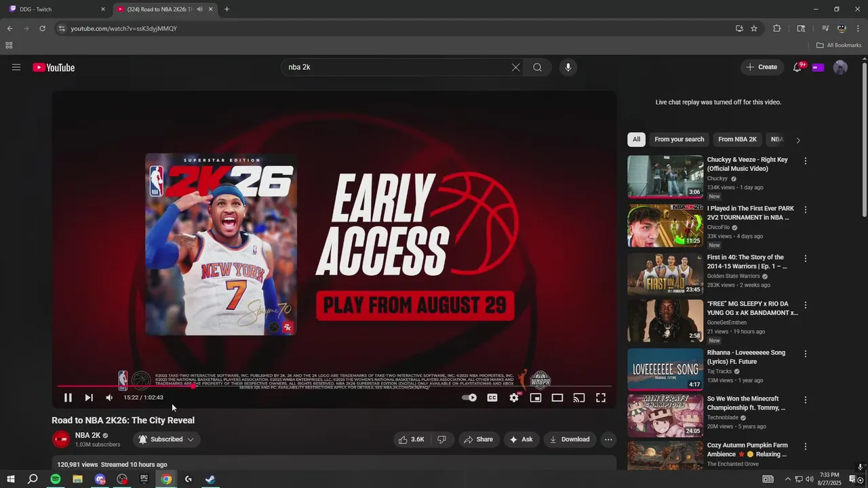Open the YouTube account avatar menu
The width and height of the screenshot is (868, 488).
[840, 67]
